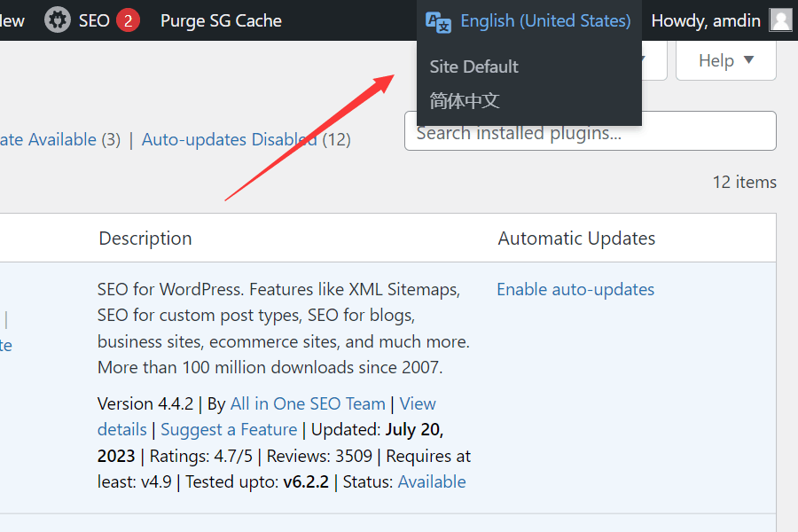798x532 pixels.
Task: Click Enable auto-updates link
Action: click(575, 289)
